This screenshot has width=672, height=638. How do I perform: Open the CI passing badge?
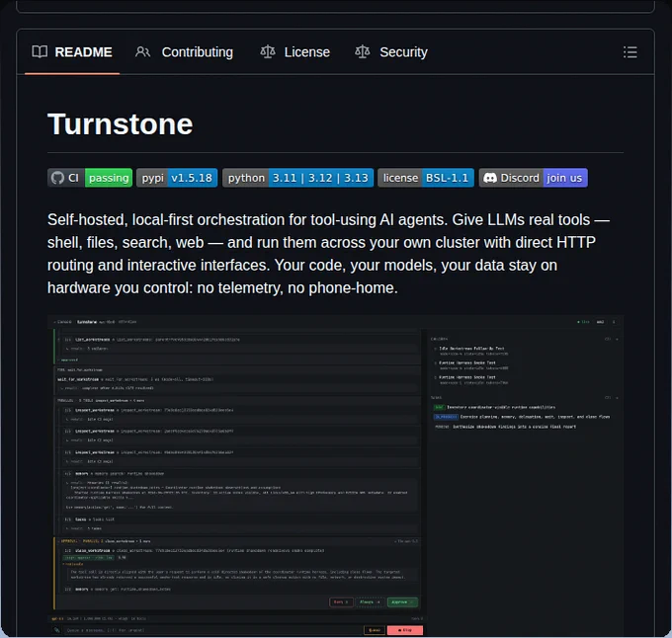pos(90,178)
